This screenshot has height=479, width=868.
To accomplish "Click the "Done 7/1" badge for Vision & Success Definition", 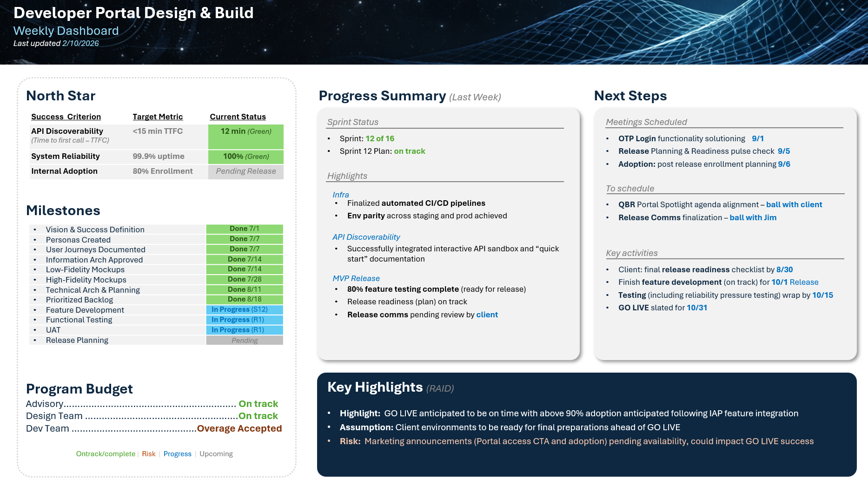I will [x=244, y=228].
